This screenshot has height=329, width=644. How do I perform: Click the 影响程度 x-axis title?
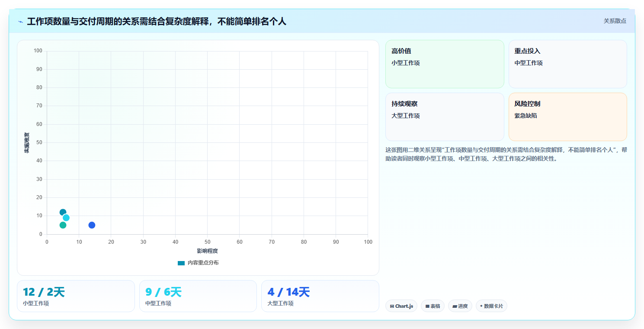tap(207, 251)
